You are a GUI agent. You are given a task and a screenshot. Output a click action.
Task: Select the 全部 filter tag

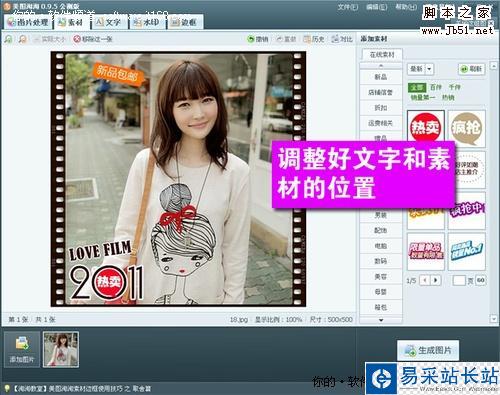coord(417,87)
